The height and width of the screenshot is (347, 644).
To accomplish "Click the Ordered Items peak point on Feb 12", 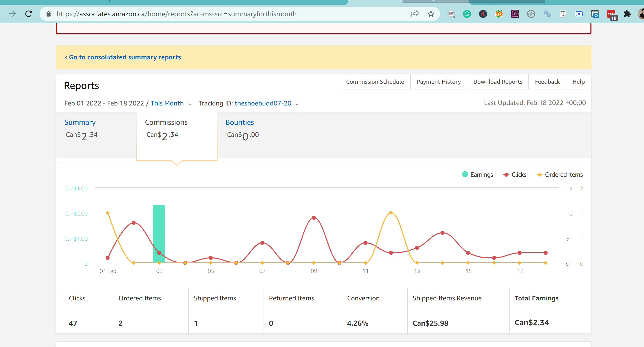I will click(x=391, y=213).
